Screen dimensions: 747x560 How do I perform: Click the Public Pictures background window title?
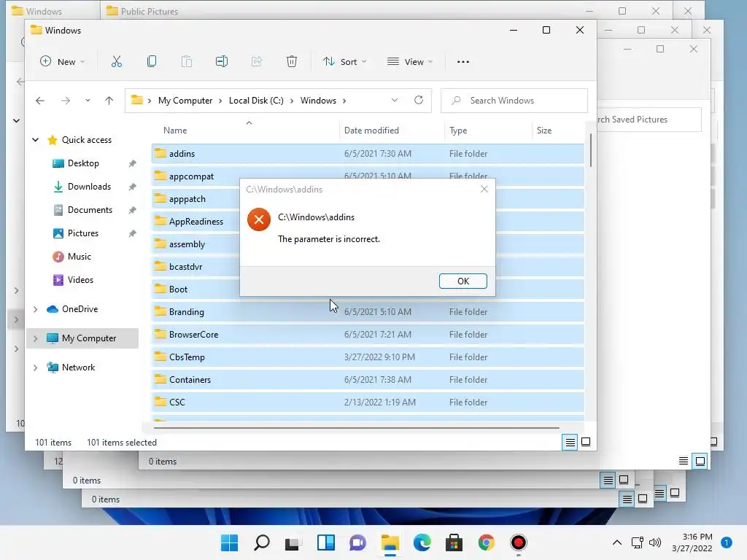(149, 11)
